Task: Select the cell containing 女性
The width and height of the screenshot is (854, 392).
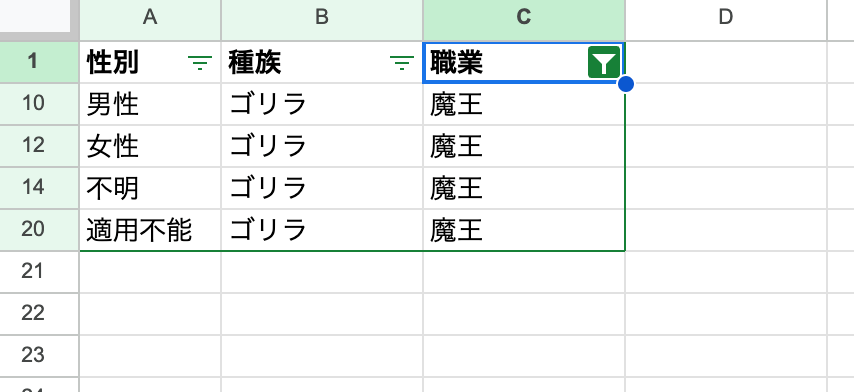Action: pos(150,146)
